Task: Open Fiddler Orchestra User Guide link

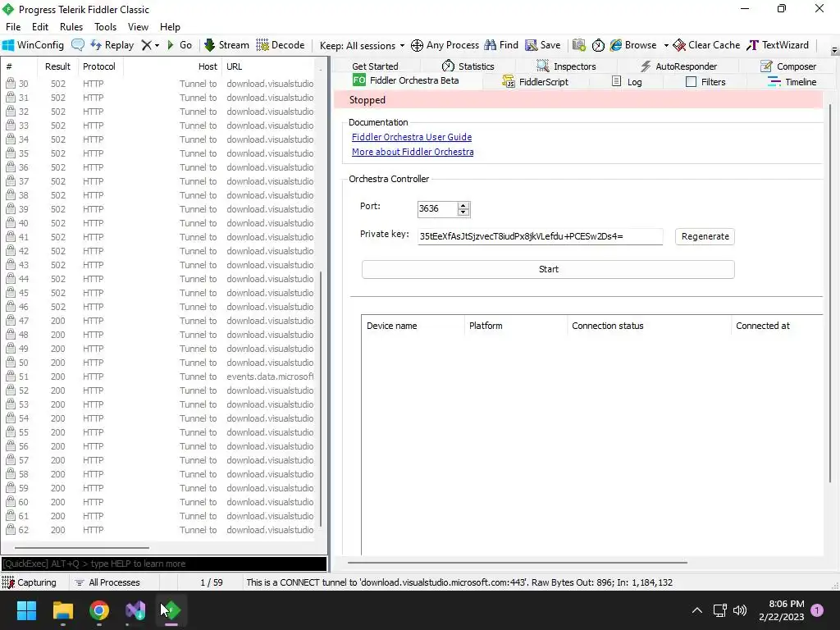Action: point(412,137)
